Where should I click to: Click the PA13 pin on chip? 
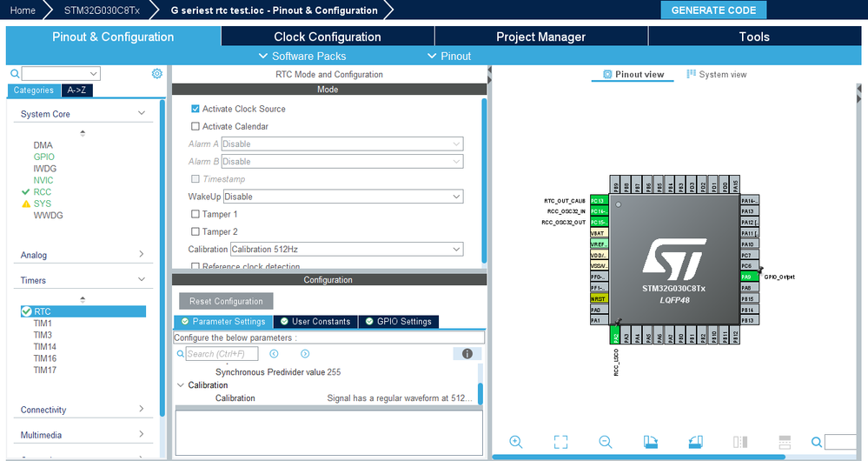click(x=750, y=211)
